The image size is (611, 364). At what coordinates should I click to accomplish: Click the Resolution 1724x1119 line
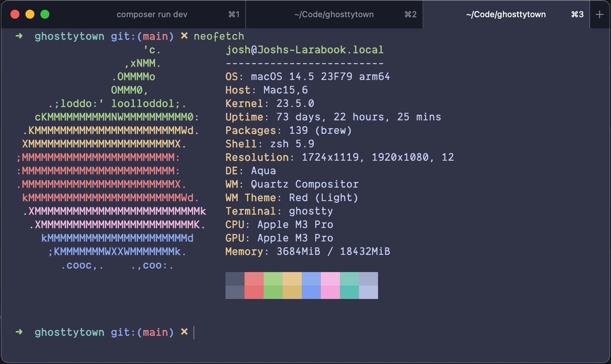point(340,157)
